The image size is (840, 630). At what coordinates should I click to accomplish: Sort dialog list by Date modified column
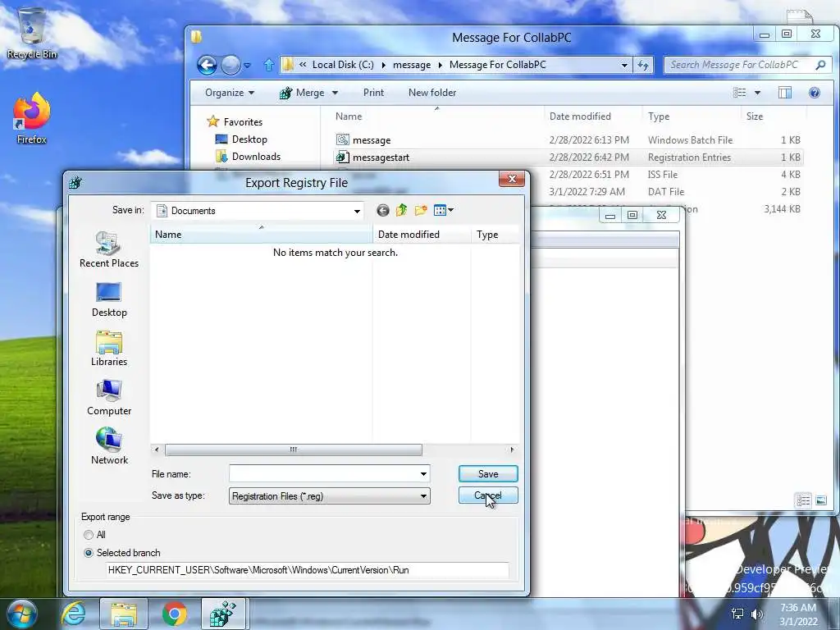point(422,234)
